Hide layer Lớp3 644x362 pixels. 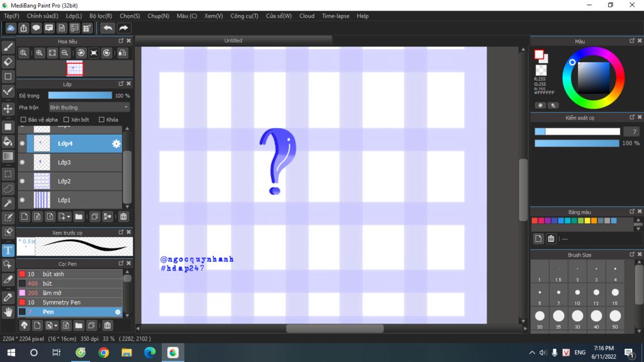click(22, 163)
